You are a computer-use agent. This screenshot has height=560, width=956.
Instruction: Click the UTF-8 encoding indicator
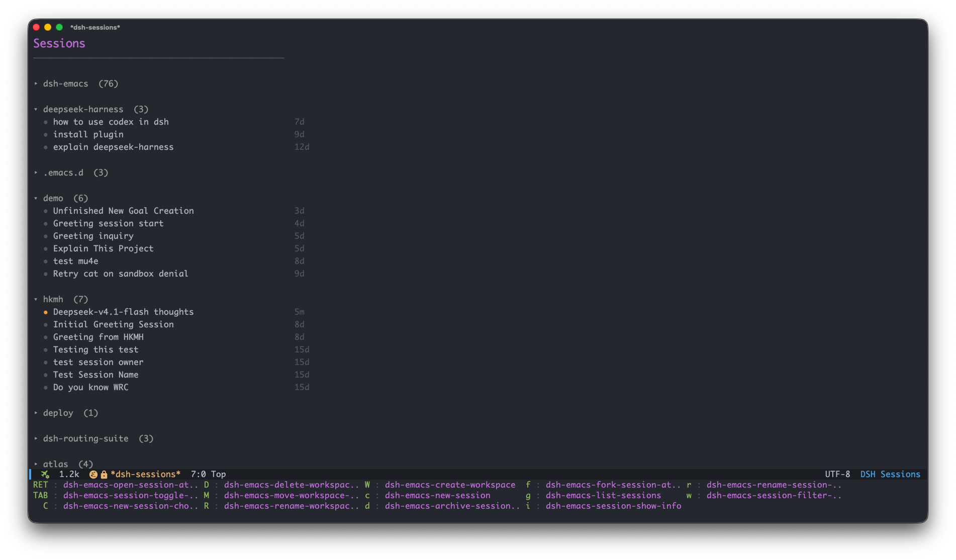(x=837, y=474)
